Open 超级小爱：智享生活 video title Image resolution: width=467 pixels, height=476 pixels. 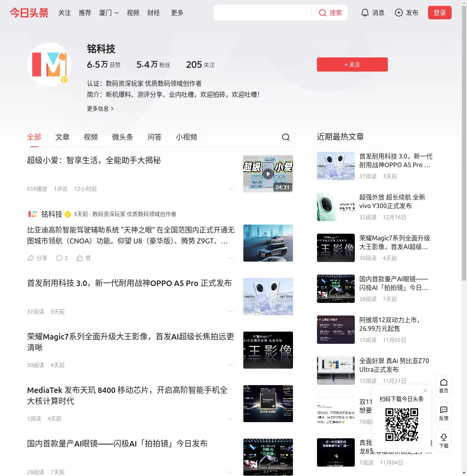tap(94, 161)
